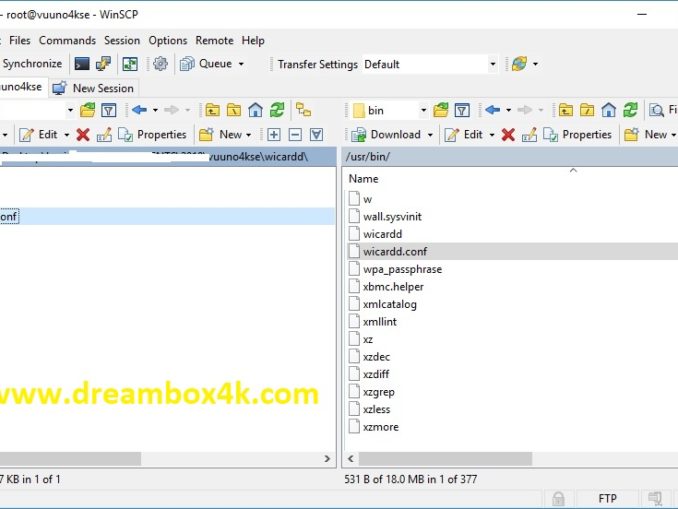Go to remote home directory icon
This screenshot has height=509, width=678.
pyautogui.click(x=609, y=110)
